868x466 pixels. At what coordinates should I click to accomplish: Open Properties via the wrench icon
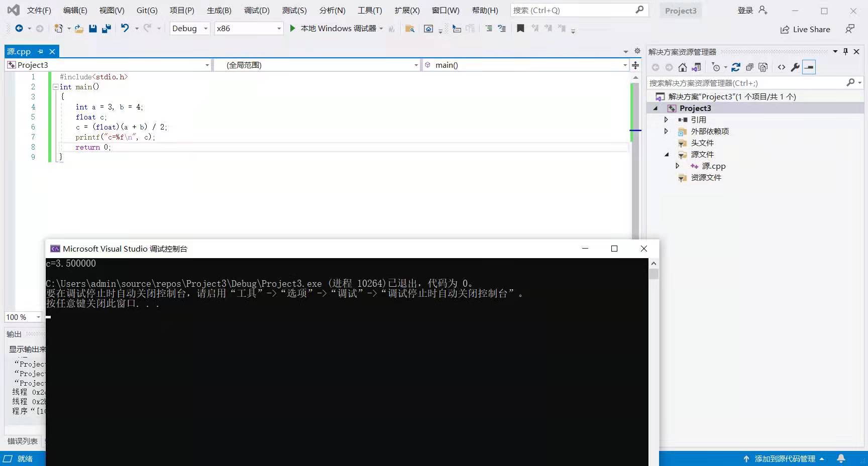click(x=795, y=67)
